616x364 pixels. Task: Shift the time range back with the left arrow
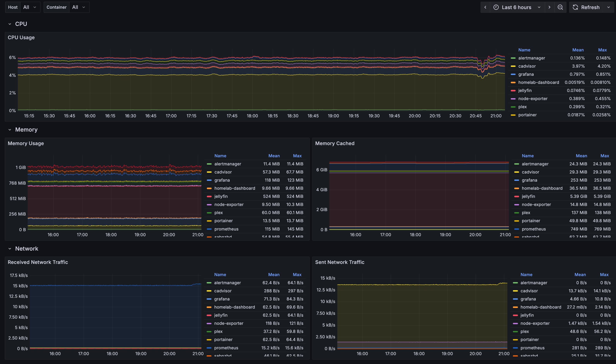(x=485, y=7)
